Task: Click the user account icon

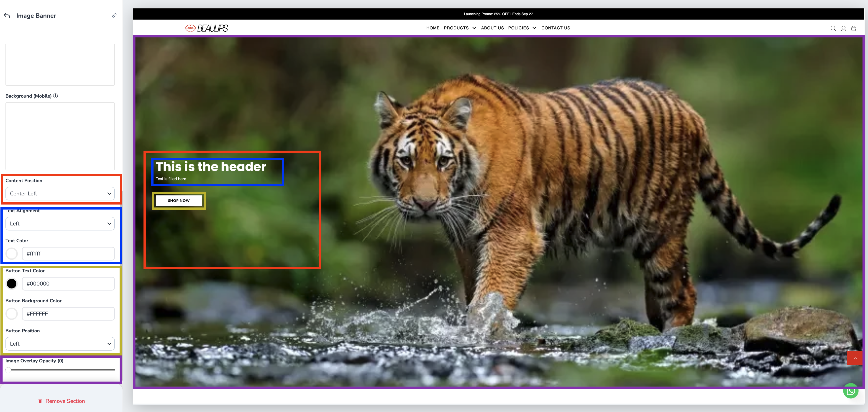Action: pos(843,28)
